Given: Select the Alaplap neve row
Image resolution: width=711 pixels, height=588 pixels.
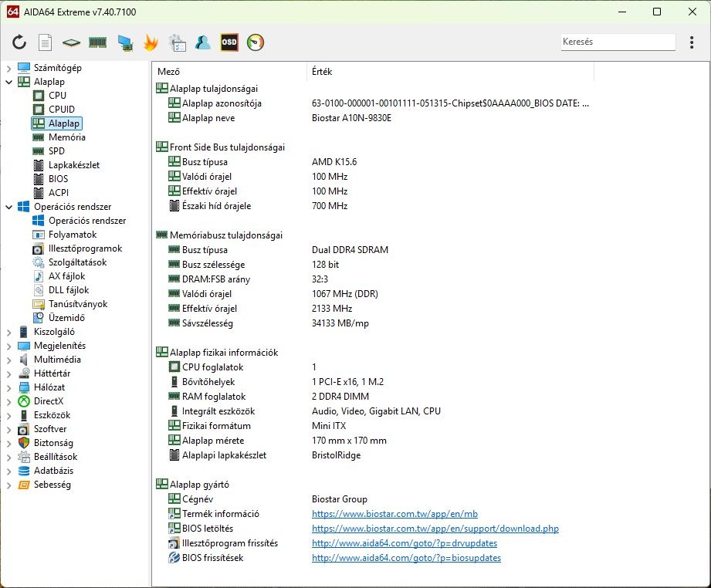Looking at the screenshot, I should (372, 118).
